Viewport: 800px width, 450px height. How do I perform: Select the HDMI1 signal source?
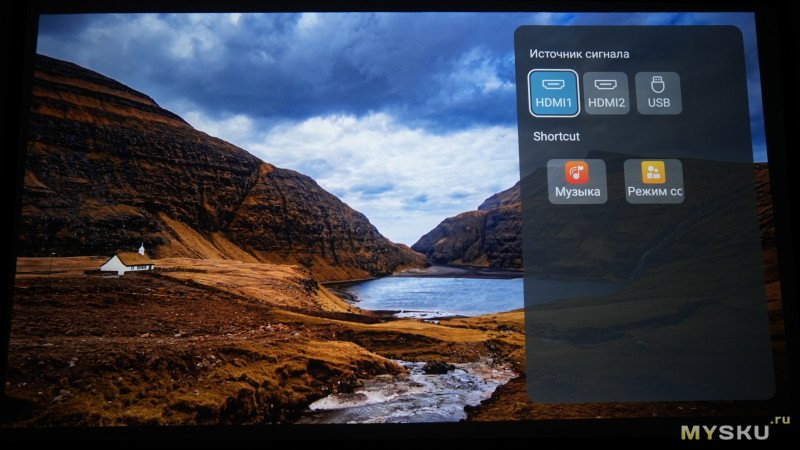[x=554, y=93]
